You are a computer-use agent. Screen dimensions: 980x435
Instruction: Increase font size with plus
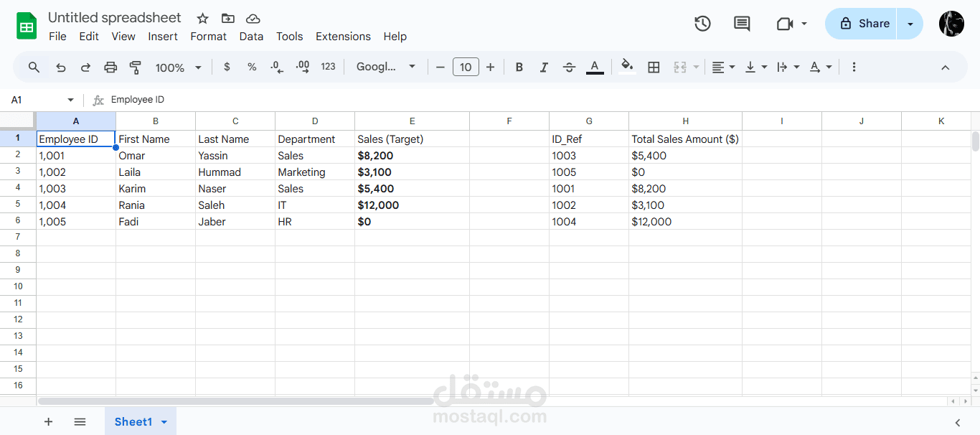tap(491, 67)
